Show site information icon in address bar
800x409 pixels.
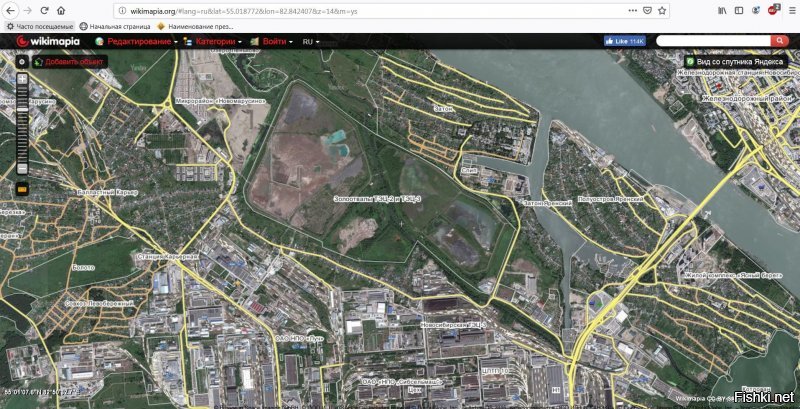122,10
